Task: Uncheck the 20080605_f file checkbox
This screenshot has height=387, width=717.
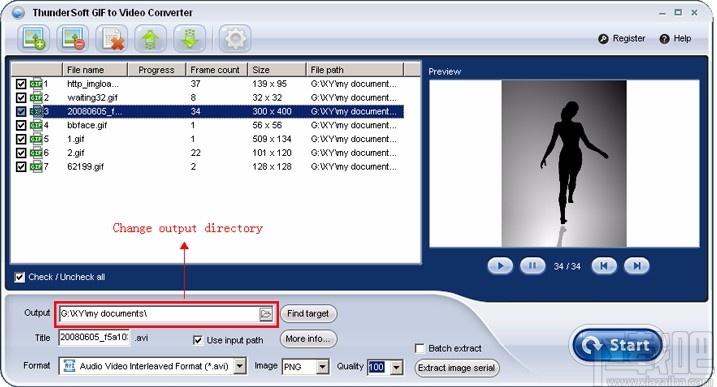Action: (21, 111)
